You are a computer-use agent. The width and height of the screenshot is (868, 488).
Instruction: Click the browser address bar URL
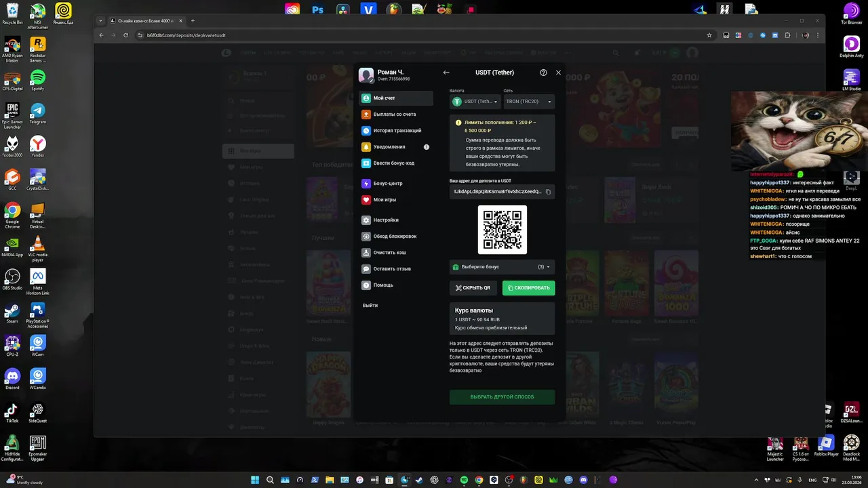pos(186,35)
